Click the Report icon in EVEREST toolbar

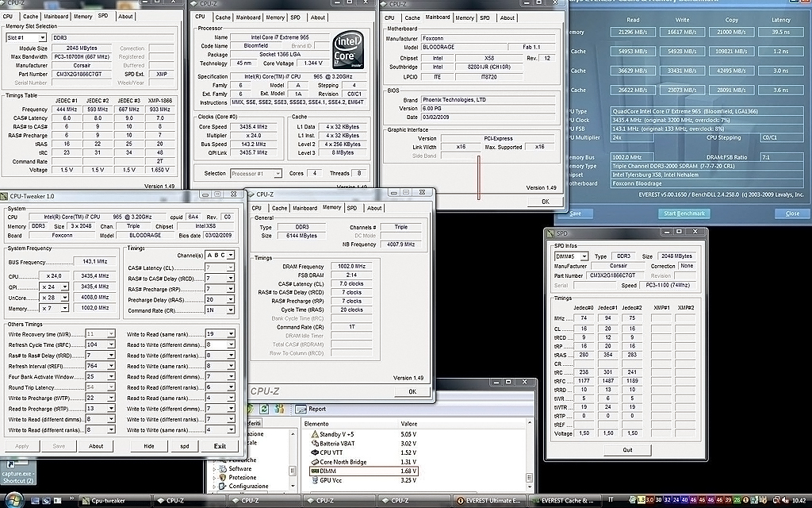(301, 409)
